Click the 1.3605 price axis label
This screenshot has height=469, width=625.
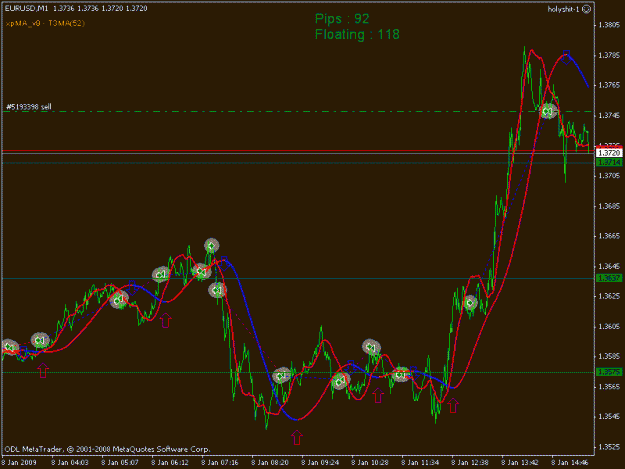click(609, 327)
